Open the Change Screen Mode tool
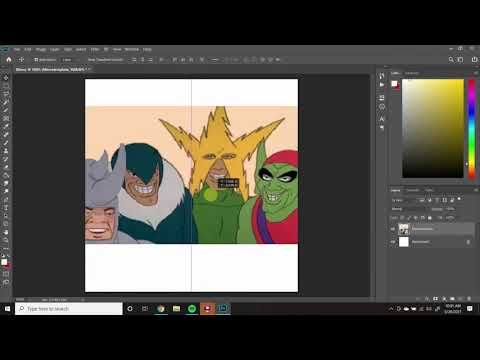480x360 pixels. [x=6, y=282]
